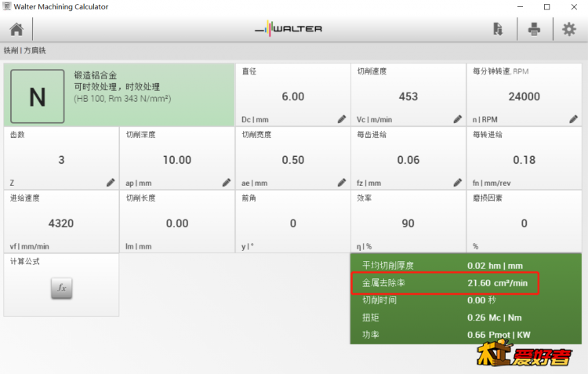Click the 磨损因素 wear factor tile

tap(524, 221)
